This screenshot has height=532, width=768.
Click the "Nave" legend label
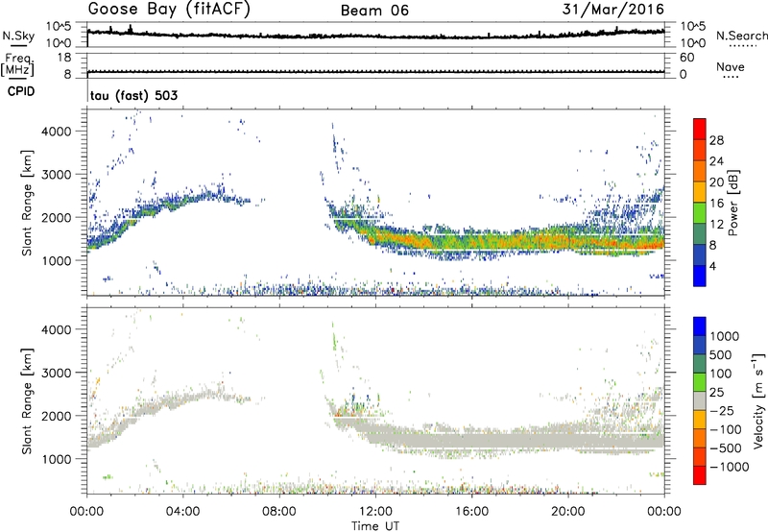(x=731, y=67)
